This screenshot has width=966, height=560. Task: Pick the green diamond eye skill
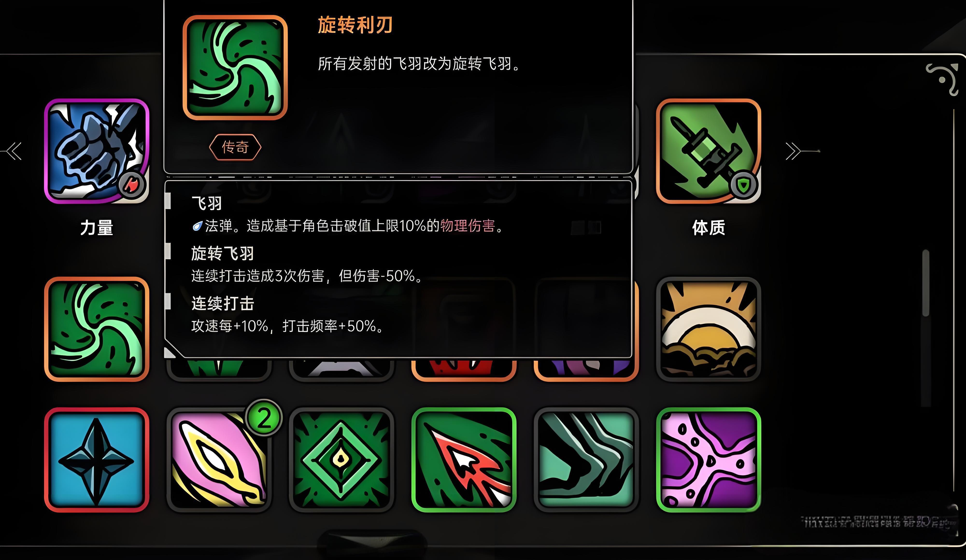[341, 460]
